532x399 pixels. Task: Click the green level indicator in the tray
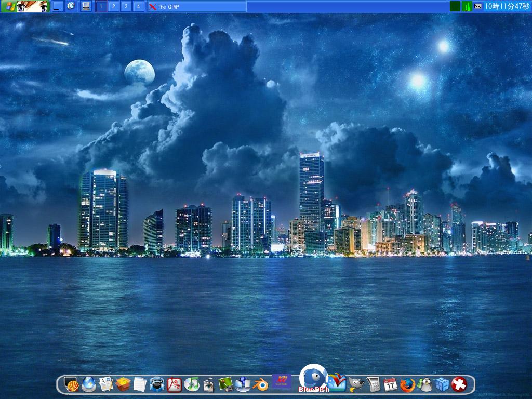tap(467, 6)
